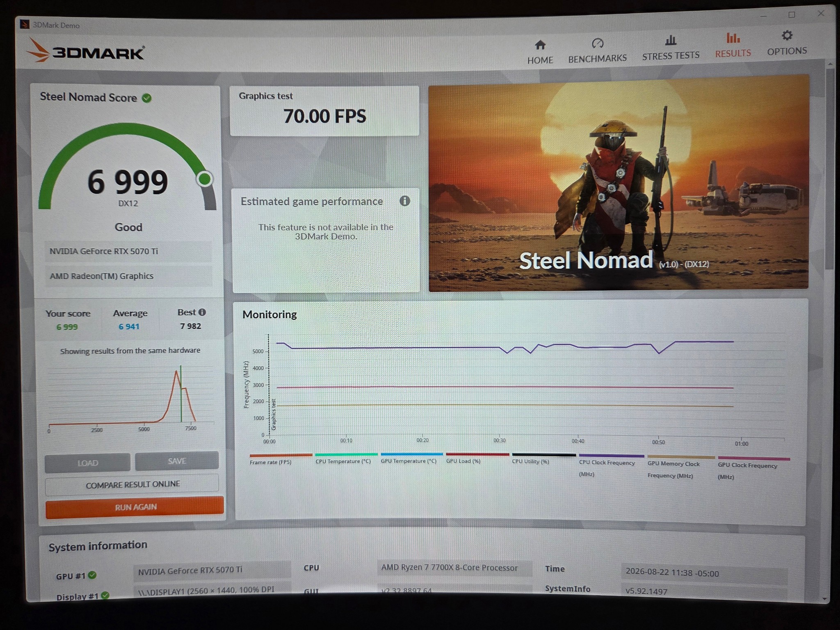The height and width of the screenshot is (630, 840).
Task: Toggle GPU Load (%) legend entry
Action: pos(477,458)
